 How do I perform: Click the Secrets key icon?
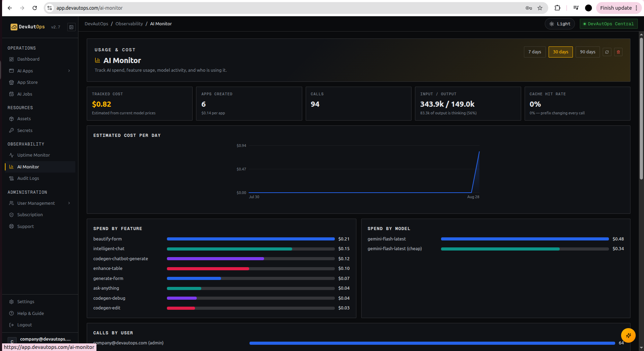[11, 130]
